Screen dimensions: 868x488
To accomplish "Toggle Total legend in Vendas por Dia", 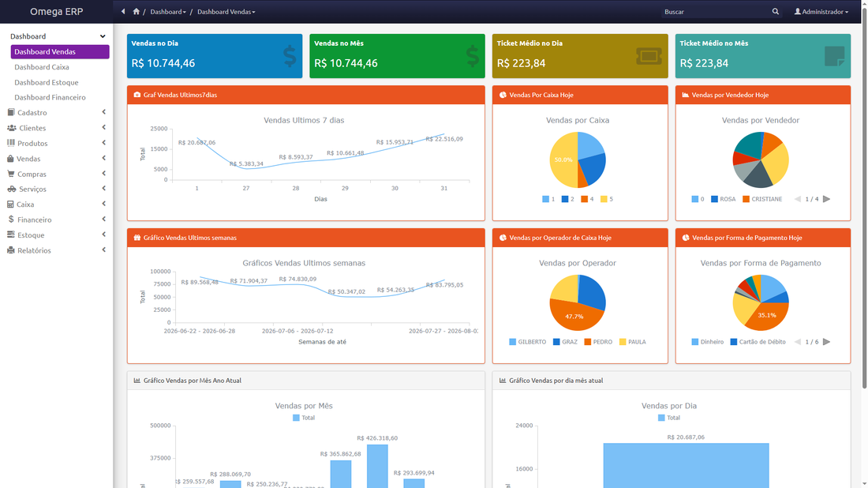I will click(669, 419).
